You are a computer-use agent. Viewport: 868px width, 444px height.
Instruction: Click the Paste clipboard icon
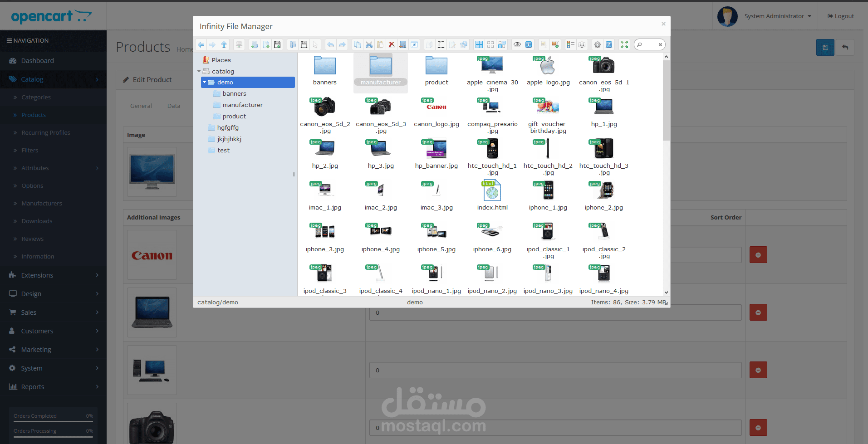[380, 44]
